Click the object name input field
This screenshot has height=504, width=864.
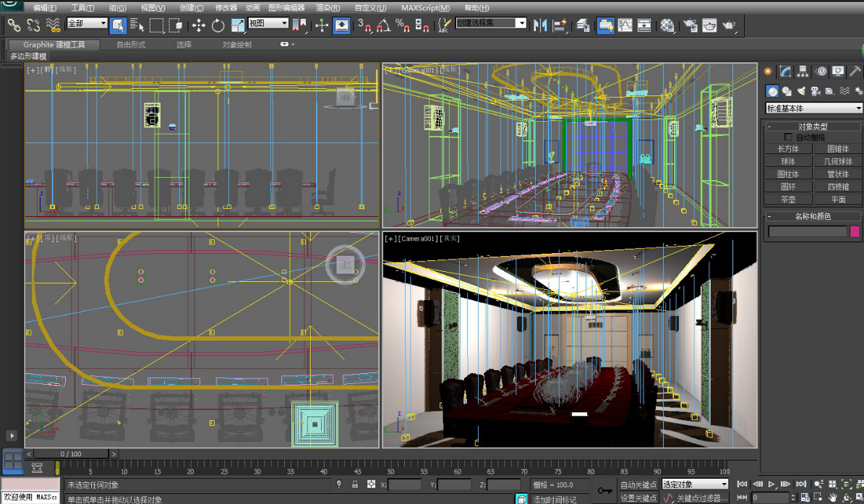point(808,231)
